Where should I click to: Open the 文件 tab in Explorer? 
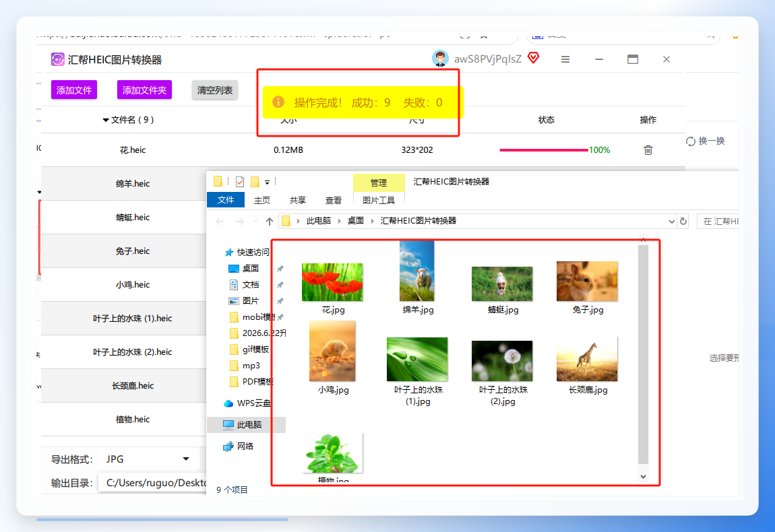[x=225, y=199]
